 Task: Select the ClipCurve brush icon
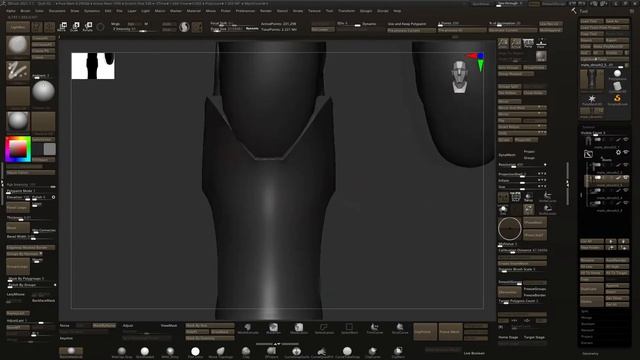point(372,352)
